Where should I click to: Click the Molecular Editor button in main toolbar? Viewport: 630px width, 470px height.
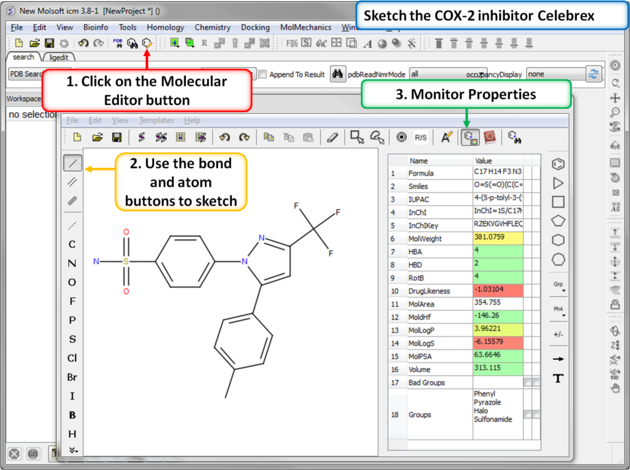147,44
